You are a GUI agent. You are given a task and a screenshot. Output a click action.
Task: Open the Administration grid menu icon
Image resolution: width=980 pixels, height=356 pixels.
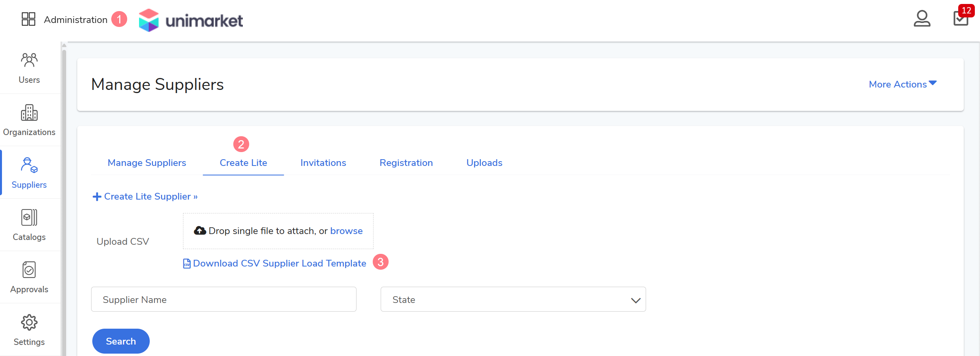tap(28, 19)
